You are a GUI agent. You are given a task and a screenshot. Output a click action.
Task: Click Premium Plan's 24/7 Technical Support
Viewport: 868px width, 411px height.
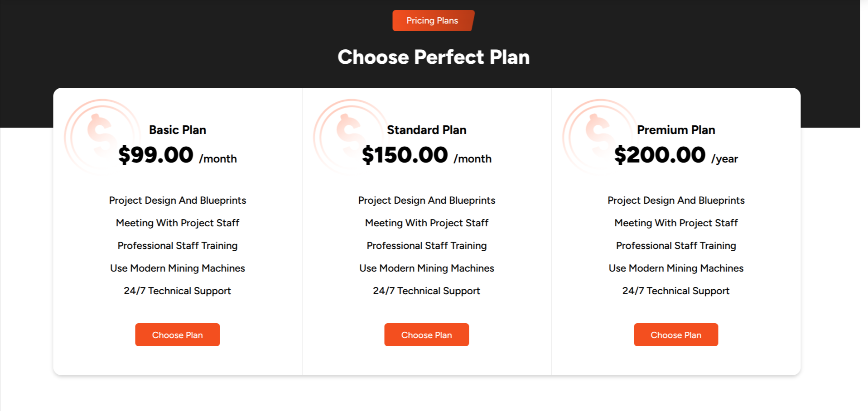click(x=676, y=291)
